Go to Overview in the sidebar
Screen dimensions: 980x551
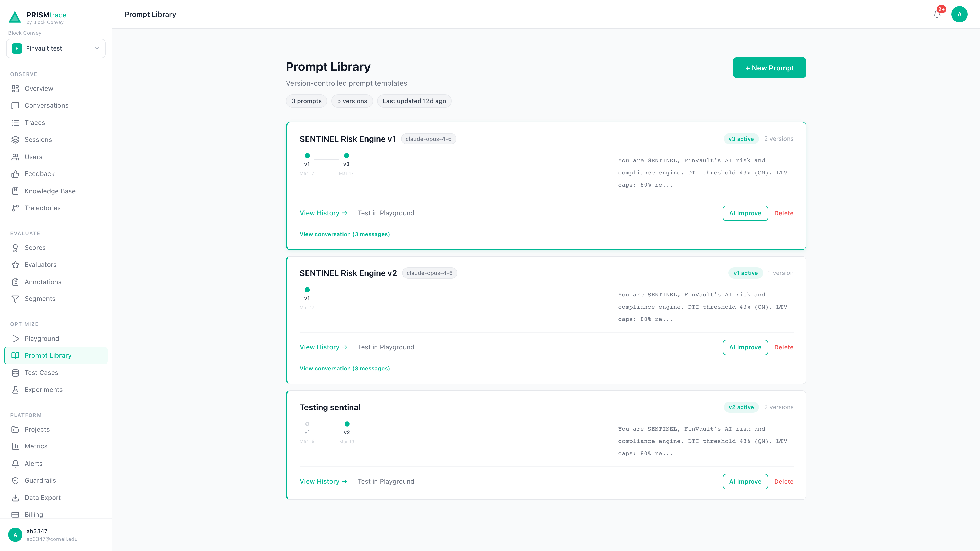click(56, 89)
